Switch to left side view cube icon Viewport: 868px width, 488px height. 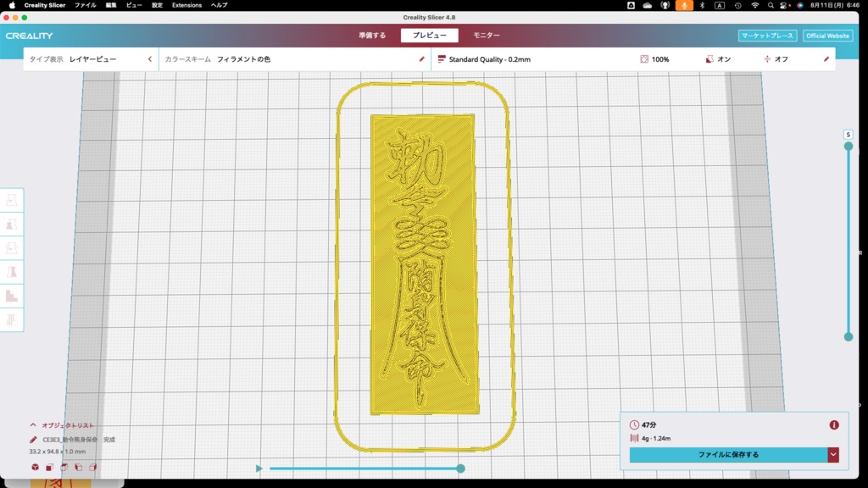tap(79, 468)
